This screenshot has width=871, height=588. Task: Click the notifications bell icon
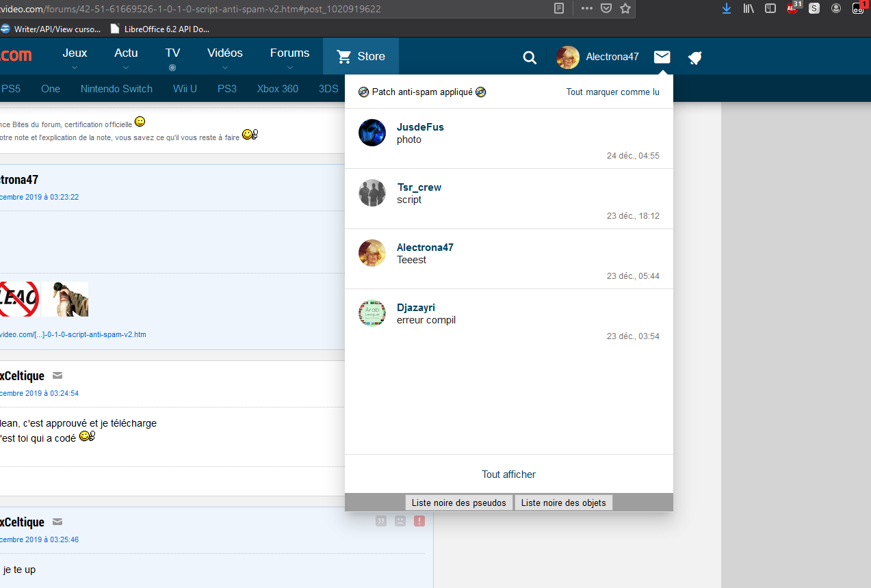pyautogui.click(x=695, y=57)
